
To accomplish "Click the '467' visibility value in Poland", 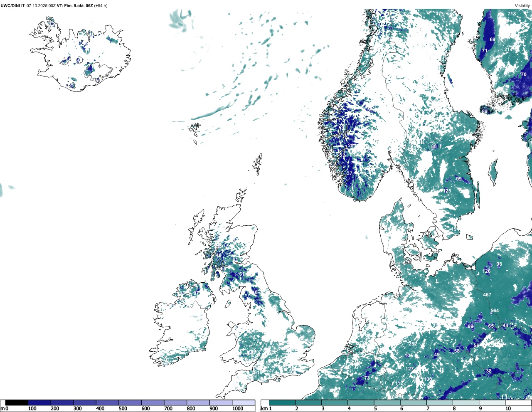I will [x=487, y=295].
